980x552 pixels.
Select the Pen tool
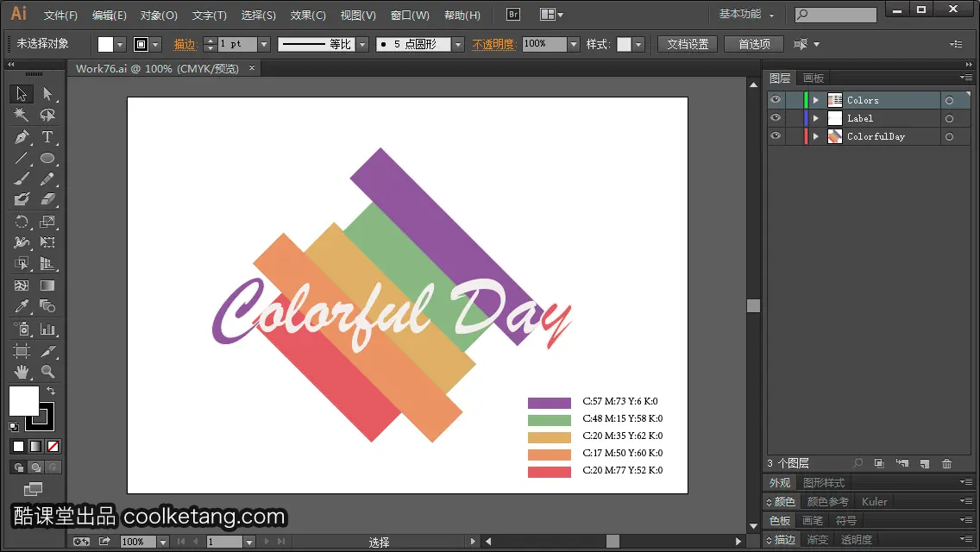(x=22, y=136)
